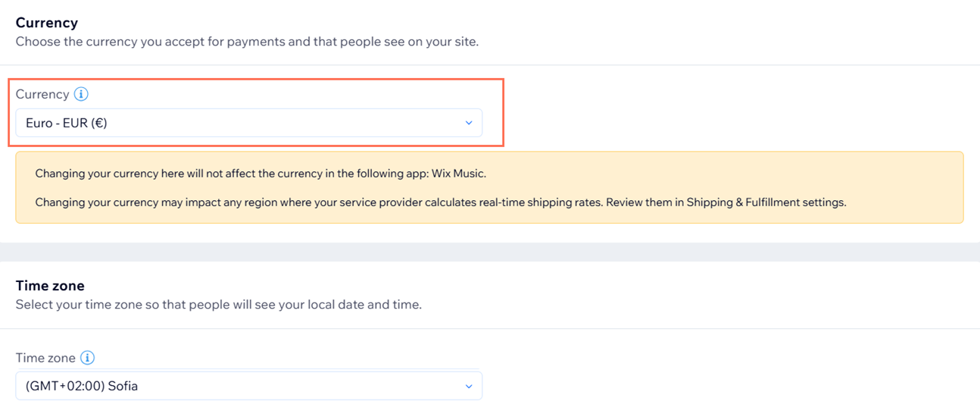Click the chevron arrow in the Currency field

pos(468,123)
